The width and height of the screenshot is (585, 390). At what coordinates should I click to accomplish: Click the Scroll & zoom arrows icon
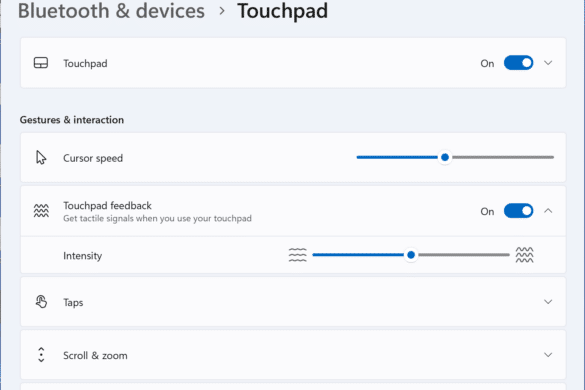tap(41, 355)
